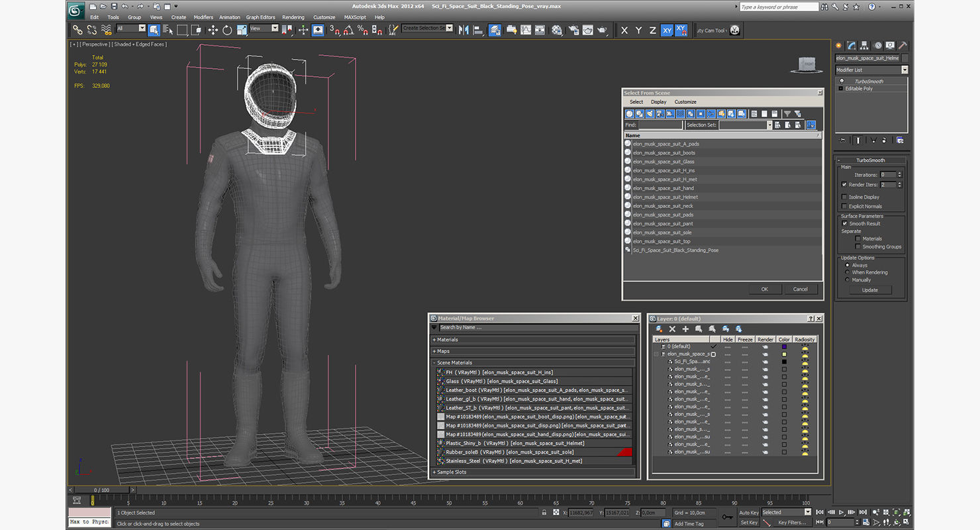
Task: Create new layer in Layer dialog
Action: (659, 329)
